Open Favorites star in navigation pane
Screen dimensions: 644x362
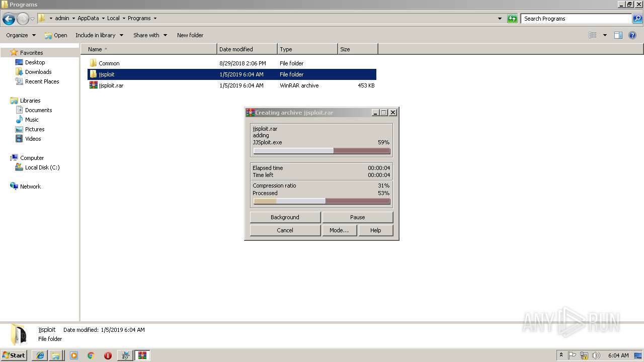pyautogui.click(x=14, y=52)
